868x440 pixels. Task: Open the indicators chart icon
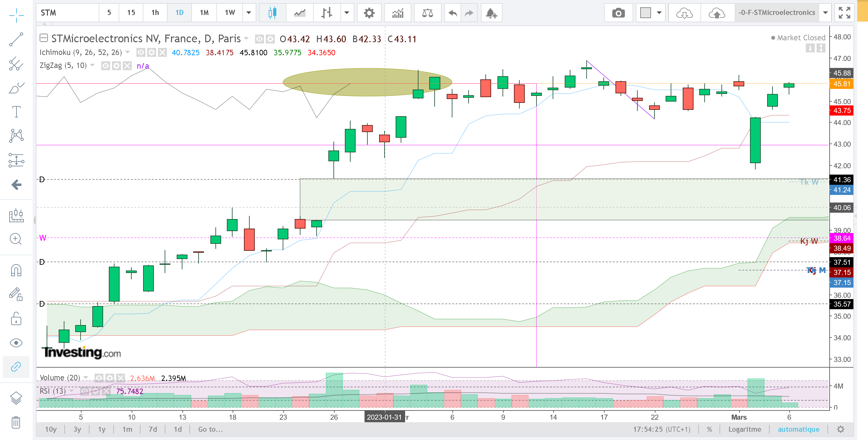pos(398,13)
